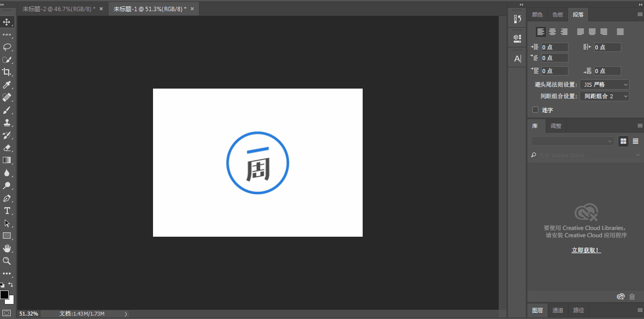This screenshot has height=319, width=644.
Task: Open the 避头尾法则设置 dropdown
Action: coord(604,85)
